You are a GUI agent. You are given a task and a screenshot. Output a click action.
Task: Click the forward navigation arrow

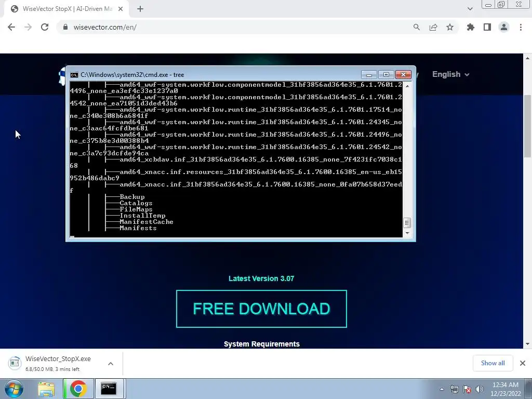click(28, 27)
